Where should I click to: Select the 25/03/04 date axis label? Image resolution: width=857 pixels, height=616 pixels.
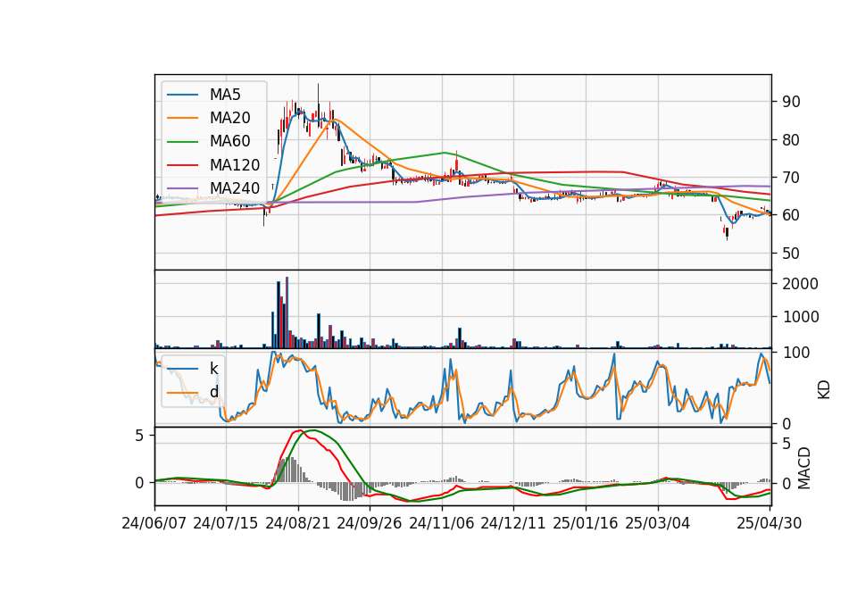pos(658,523)
